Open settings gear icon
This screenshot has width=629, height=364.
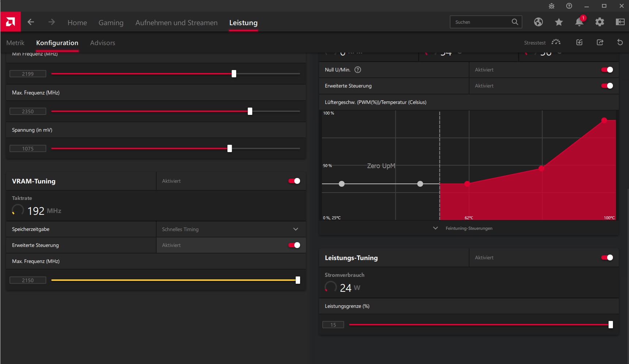tap(600, 22)
